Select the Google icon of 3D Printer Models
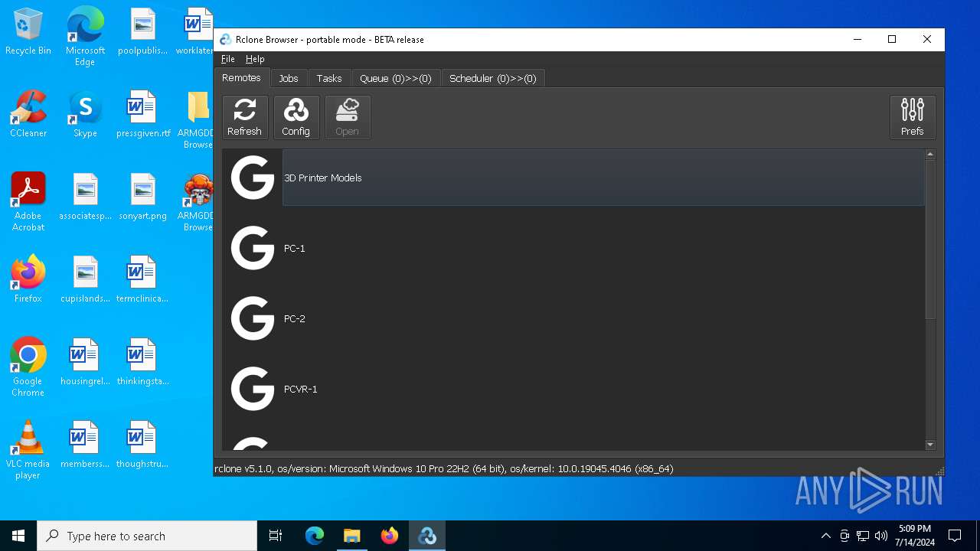The width and height of the screenshot is (980, 551). coord(253,178)
